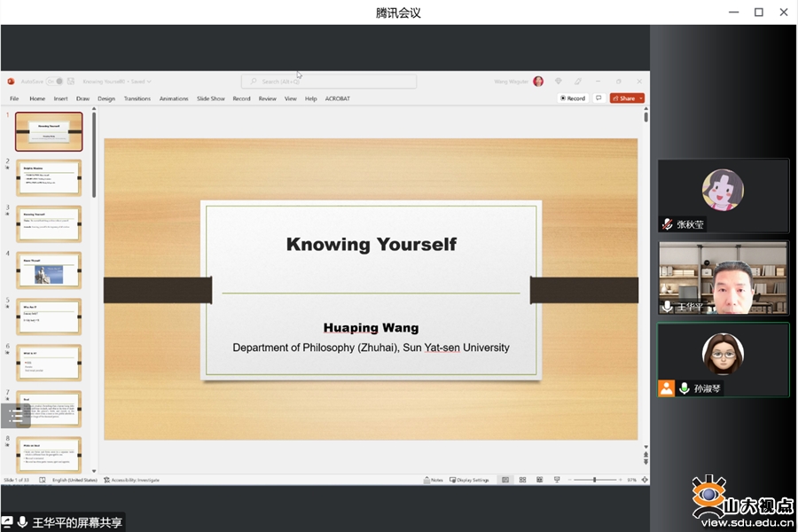Select slide 4 thumbnail with image
The width and height of the screenshot is (798, 532).
(49, 270)
